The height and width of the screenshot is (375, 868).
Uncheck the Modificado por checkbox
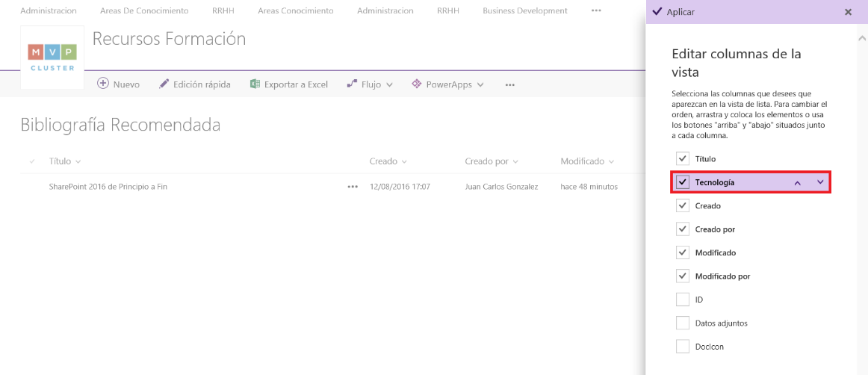[683, 276]
